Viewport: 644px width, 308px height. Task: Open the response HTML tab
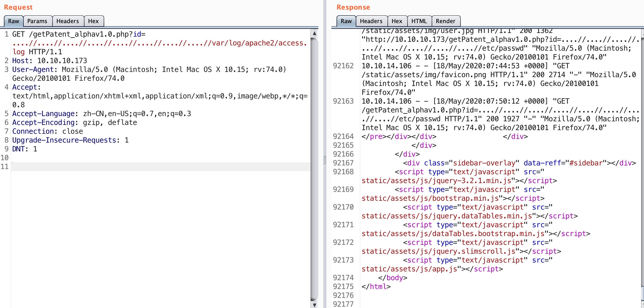coord(419,21)
